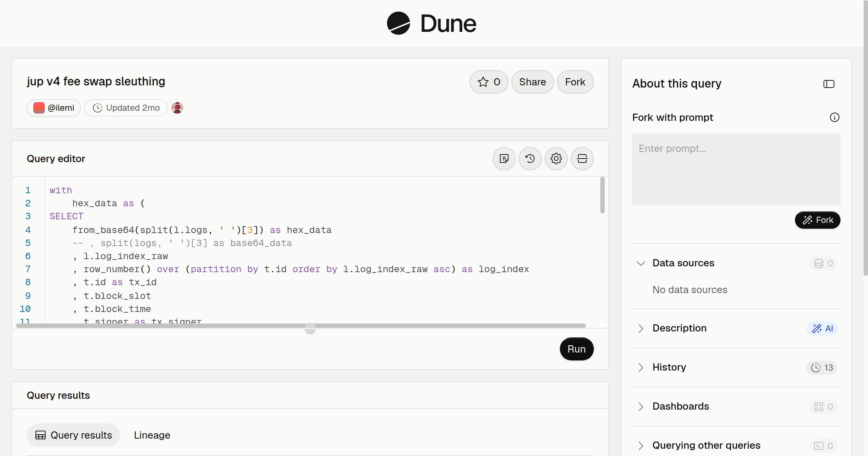Click the 'SELECT' keyword on line 3

(x=66, y=216)
